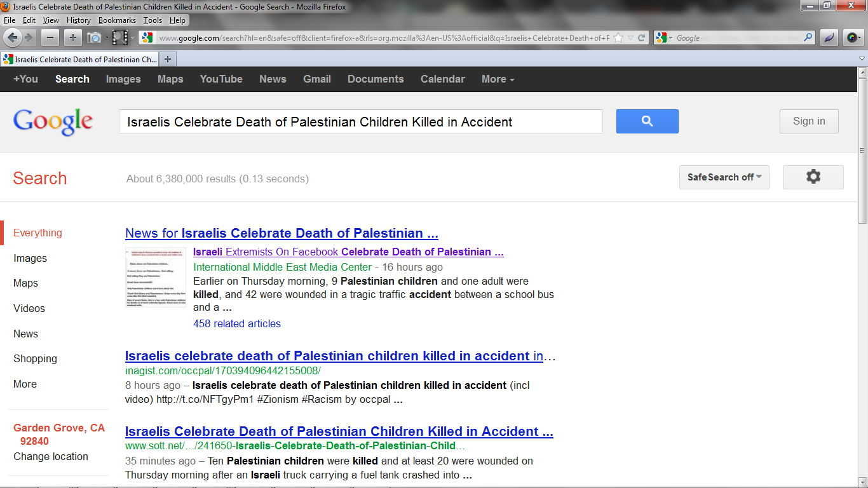
Task: Open the Help menu
Action: tap(177, 20)
